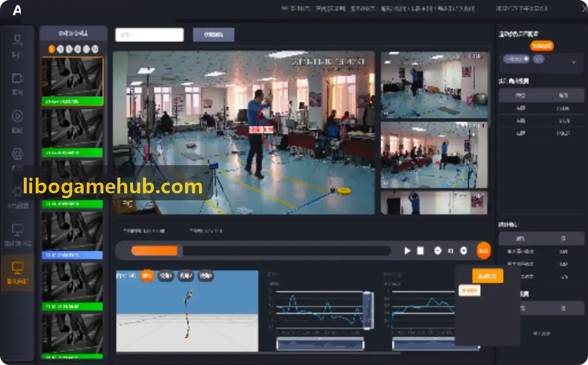Stop playback with the white square button
588x365 pixels.
pyautogui.click(x=420, y=251)
